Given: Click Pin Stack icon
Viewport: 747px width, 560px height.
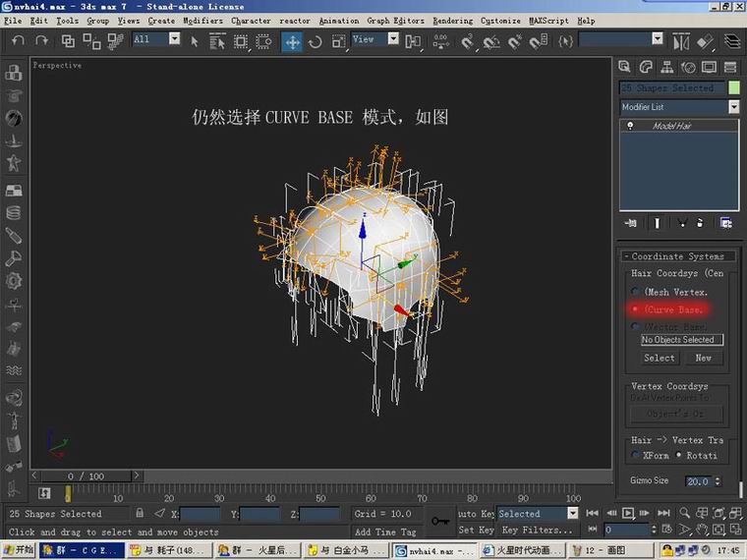Looking at the screenshot, I should click(x=631, y=223).
